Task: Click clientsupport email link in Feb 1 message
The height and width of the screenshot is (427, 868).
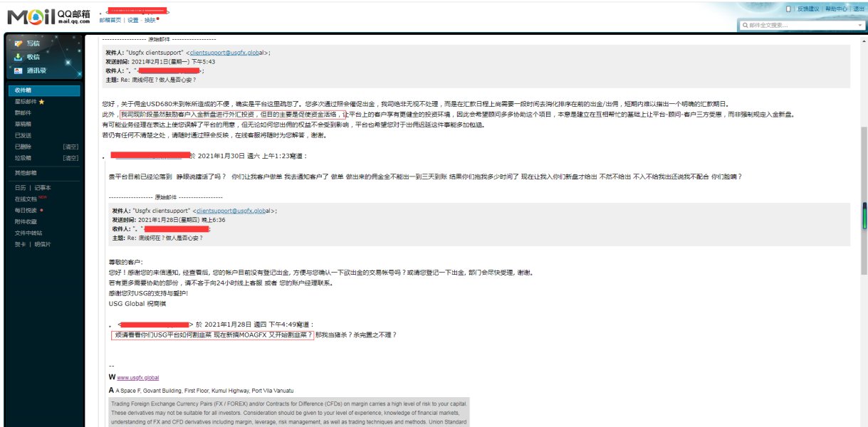Action: (x=227, y=52)
